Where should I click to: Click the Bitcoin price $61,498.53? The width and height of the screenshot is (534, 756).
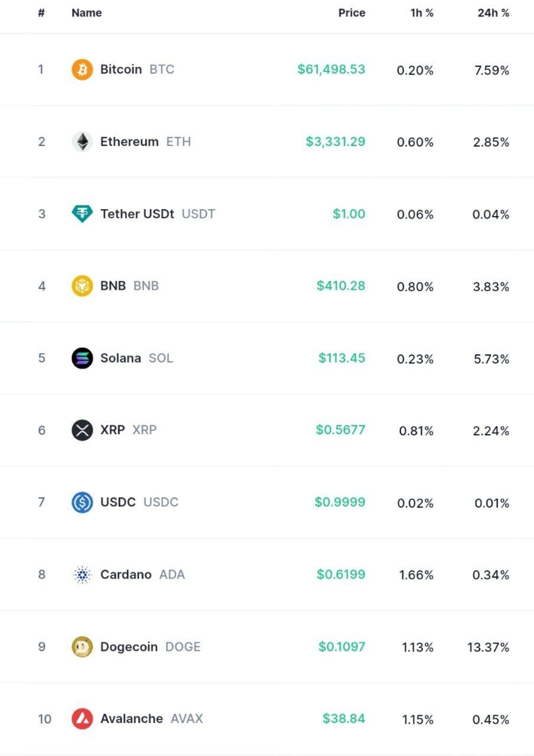[331, 70]
